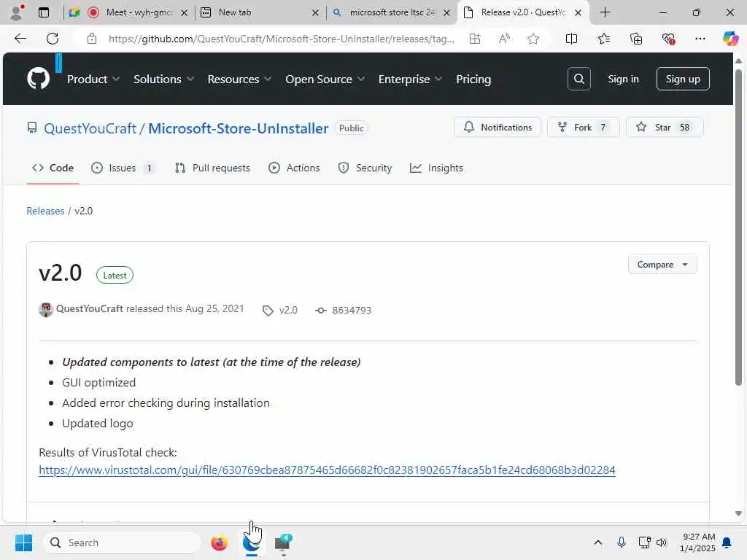Expand the Solutions dropdown
Screen dimensions: 747x560
pyautogui.click(x=163, y=79)
